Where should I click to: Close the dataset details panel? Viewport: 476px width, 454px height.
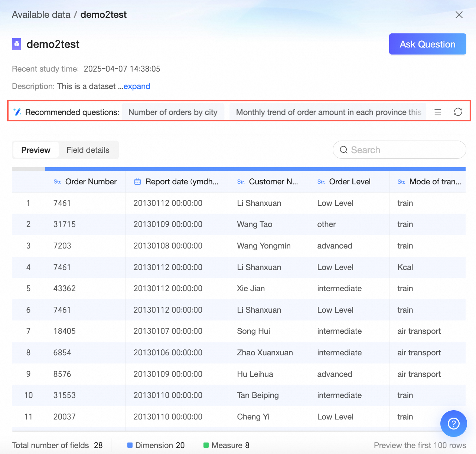(459, 14)
